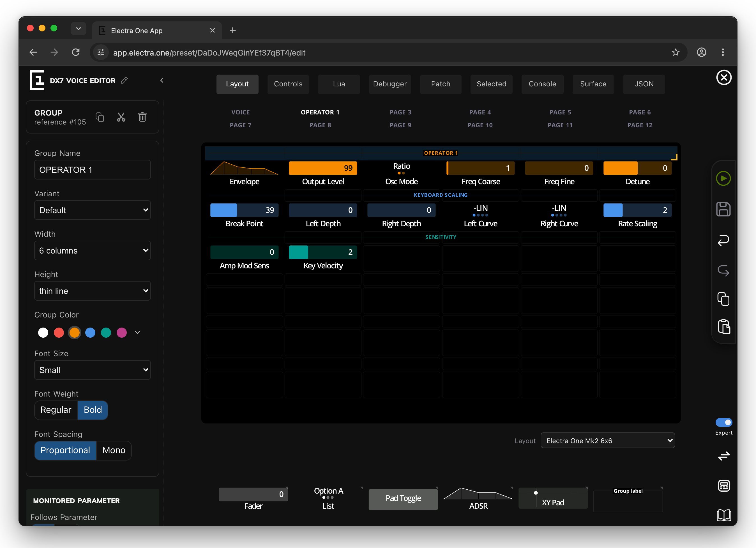Toggle the Expert mode switch
Image resolution: width=756 pixels, height=548 pixels.
tap(724, 422)
